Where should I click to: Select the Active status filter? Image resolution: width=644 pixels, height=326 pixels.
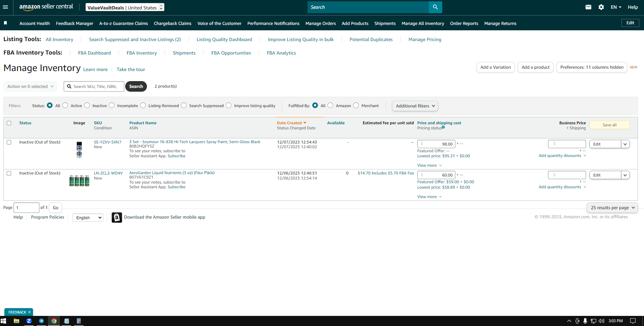click(65, 105)
